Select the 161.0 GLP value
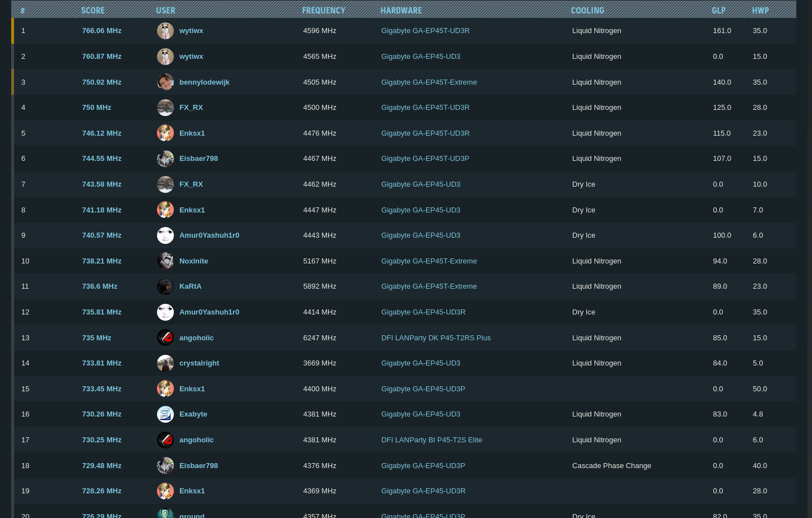The height and width of the screenshot is (518, 812). [x=722, y=31]
